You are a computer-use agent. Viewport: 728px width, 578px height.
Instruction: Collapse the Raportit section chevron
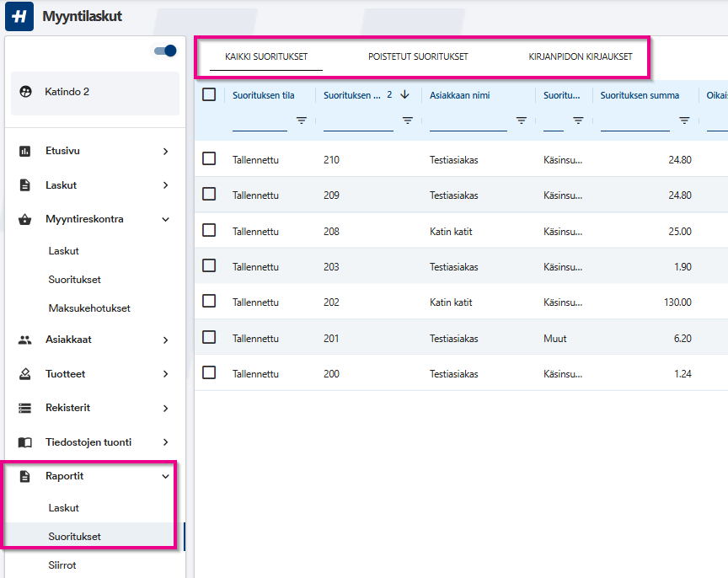pos(166,477)
